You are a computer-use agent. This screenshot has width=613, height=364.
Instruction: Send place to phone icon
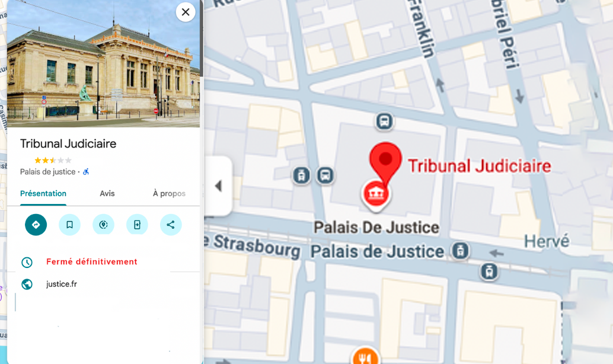[x=137, y=225]
